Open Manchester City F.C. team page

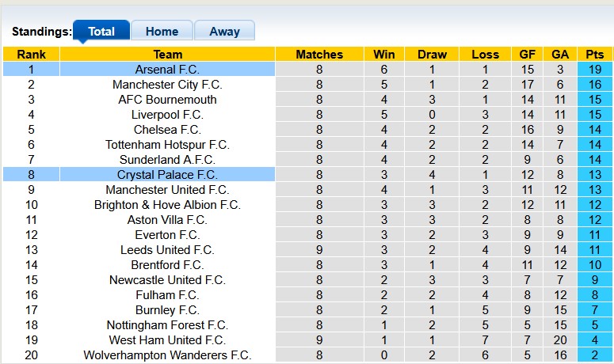[167, 85]
